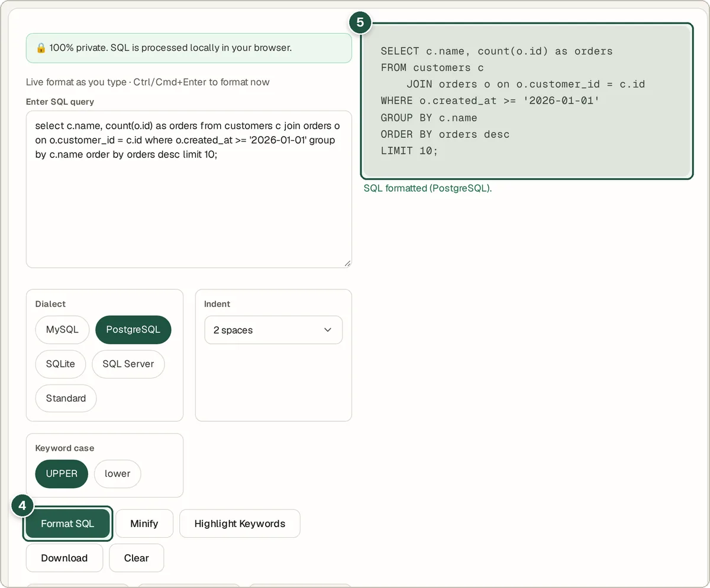The image size is (710, 588).
Task: Click the "LIMIT 10;" output line
Action: click(409, 151)
